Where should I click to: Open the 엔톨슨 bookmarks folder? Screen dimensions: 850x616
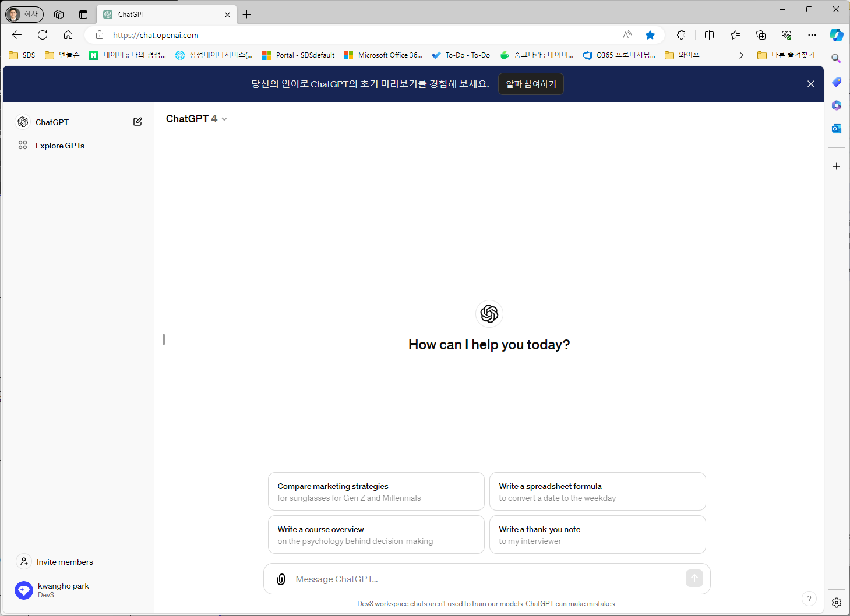tap(62, 55)
